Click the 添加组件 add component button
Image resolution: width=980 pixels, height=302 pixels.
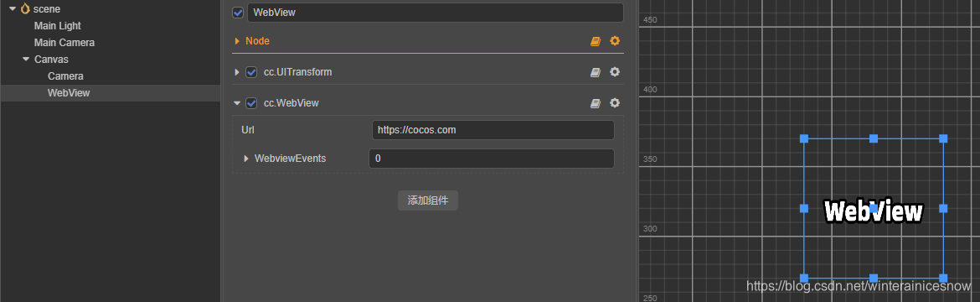pos(428,200)
